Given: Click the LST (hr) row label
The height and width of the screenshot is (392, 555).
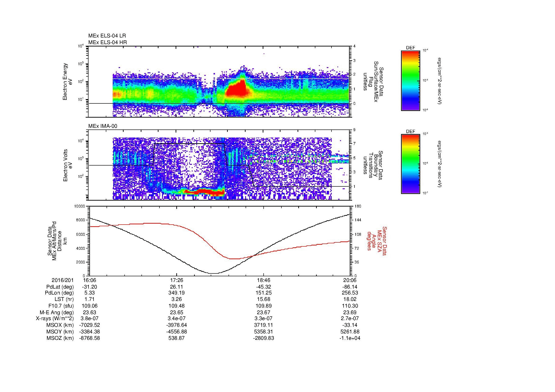Looking at the screenshot, I should pyautogui.click(x=64, y=300).
